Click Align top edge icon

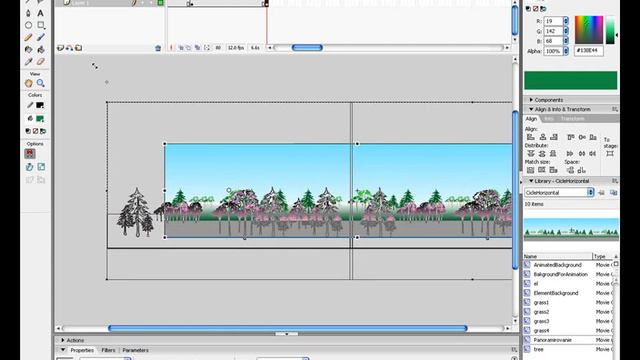[571, 137]
